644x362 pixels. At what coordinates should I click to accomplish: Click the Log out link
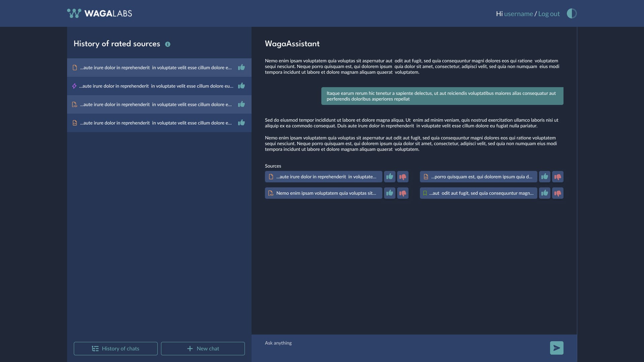point(549,14)
